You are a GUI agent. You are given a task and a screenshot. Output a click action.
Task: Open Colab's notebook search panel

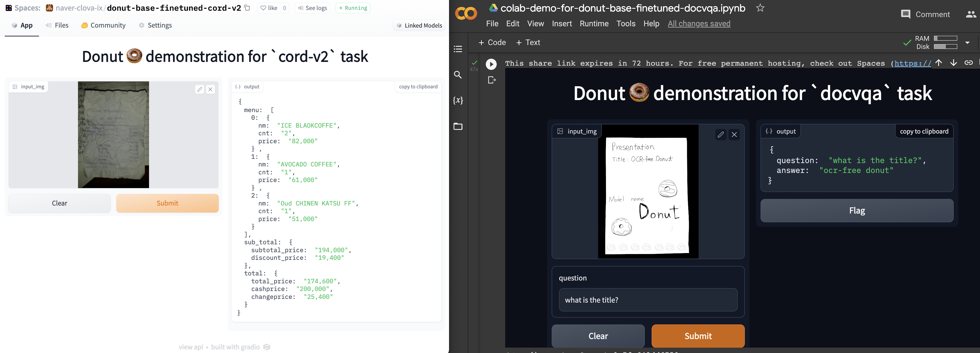click(458, 75)
